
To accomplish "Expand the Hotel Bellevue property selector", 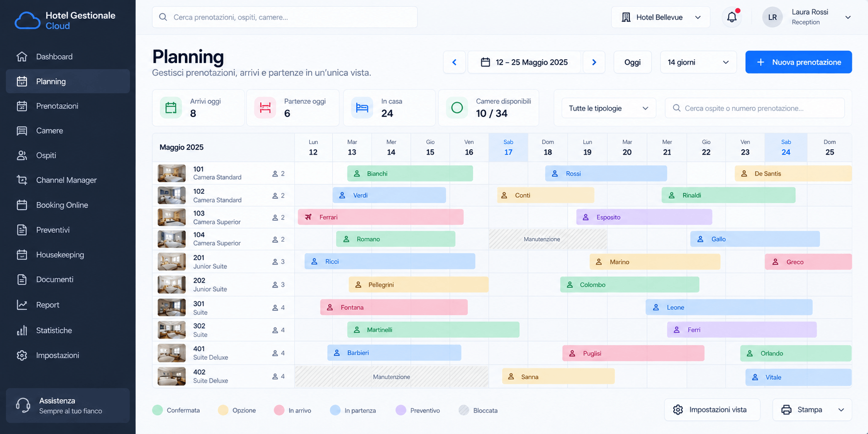I will tap(661, 17).
